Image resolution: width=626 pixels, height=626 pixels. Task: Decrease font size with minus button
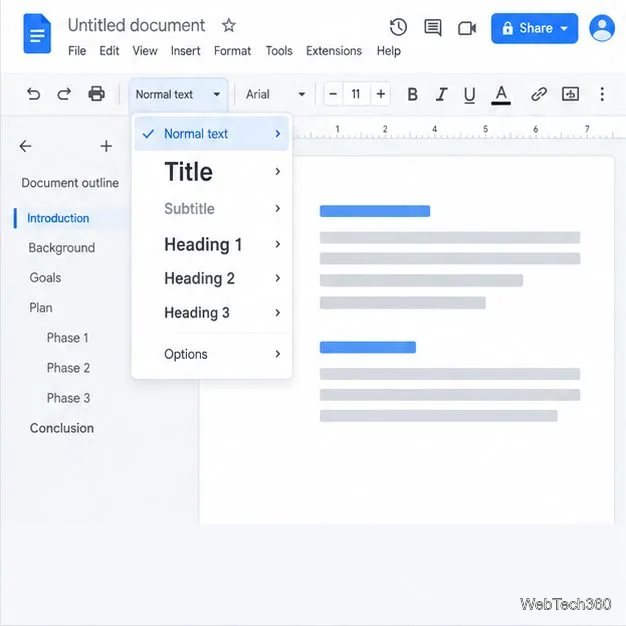pos(333,94)
